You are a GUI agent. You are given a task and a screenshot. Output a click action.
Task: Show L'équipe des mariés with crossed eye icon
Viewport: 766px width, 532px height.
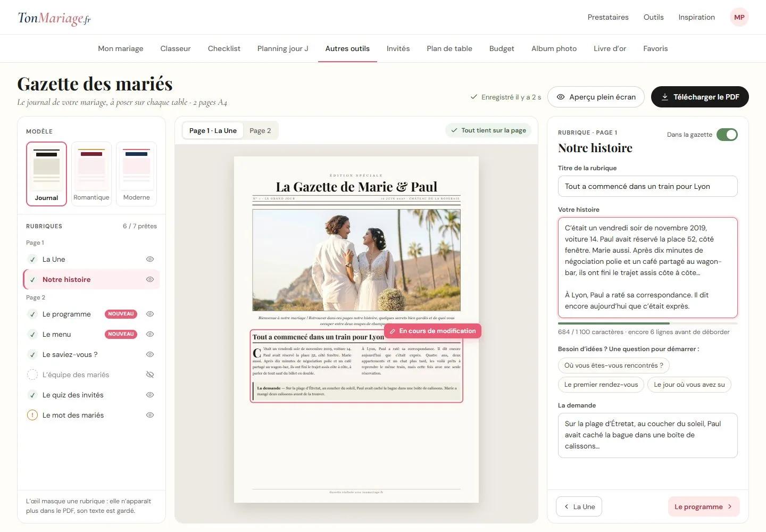click(x=150, y=375)
